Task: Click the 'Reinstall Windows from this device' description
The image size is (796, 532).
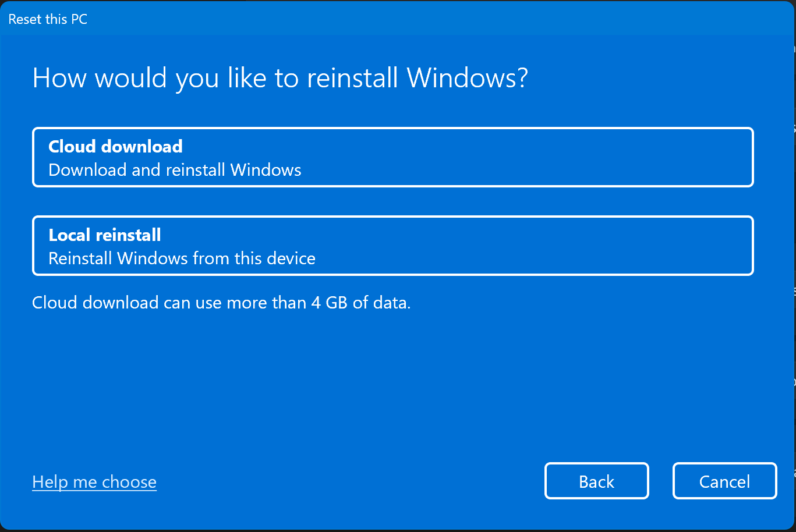Action: click(x=182, y=258)
